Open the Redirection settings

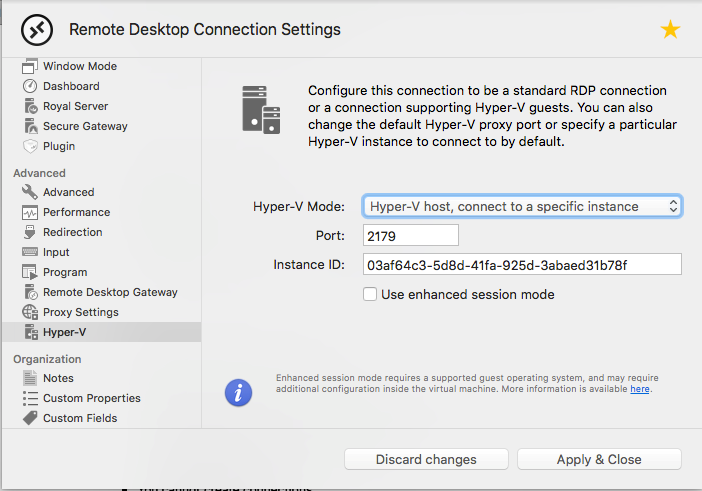click(73, 232)
